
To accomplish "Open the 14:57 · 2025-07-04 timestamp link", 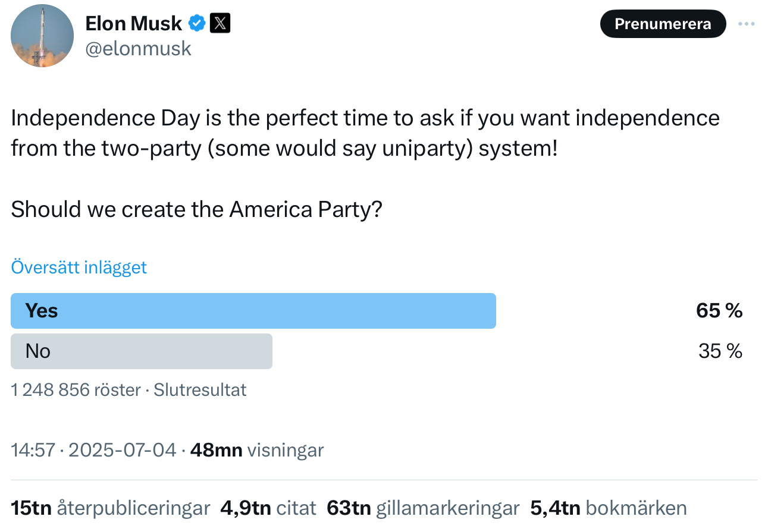I will (x=94, y=450).
